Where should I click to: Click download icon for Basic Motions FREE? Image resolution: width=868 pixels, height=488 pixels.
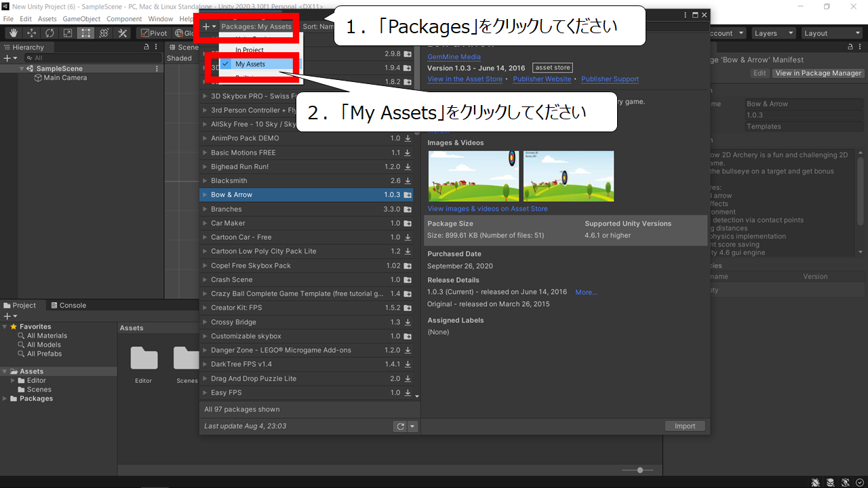tap(408, 152)
